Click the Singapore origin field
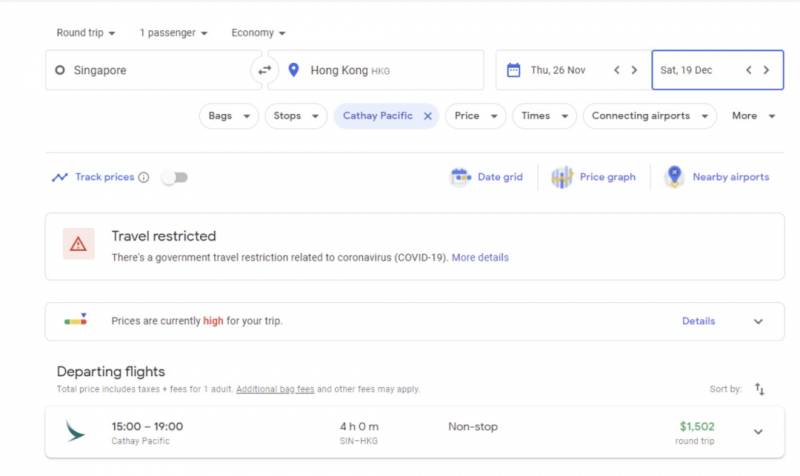 pos(150,70)
